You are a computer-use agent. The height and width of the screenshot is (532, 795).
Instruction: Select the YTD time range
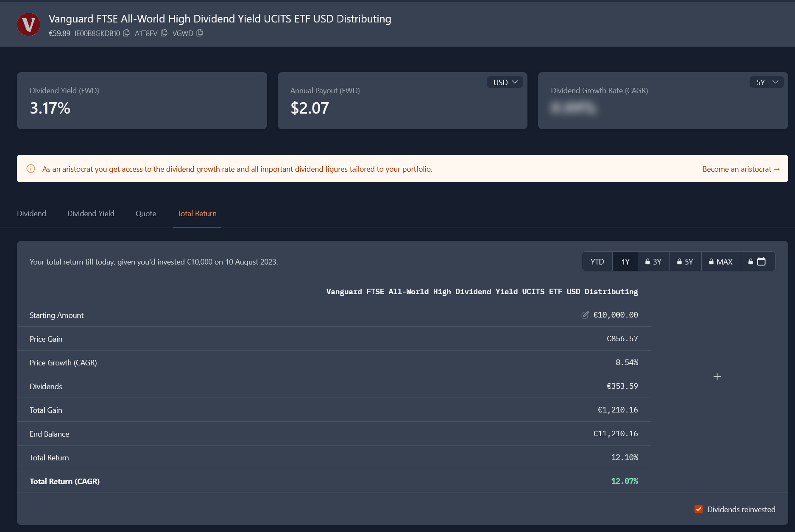pyautogui.click(x=597, y=262)
